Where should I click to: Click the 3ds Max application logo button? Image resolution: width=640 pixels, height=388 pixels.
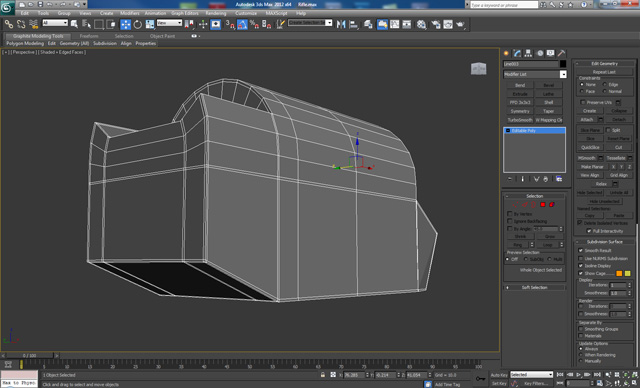[x=7, y=7]
